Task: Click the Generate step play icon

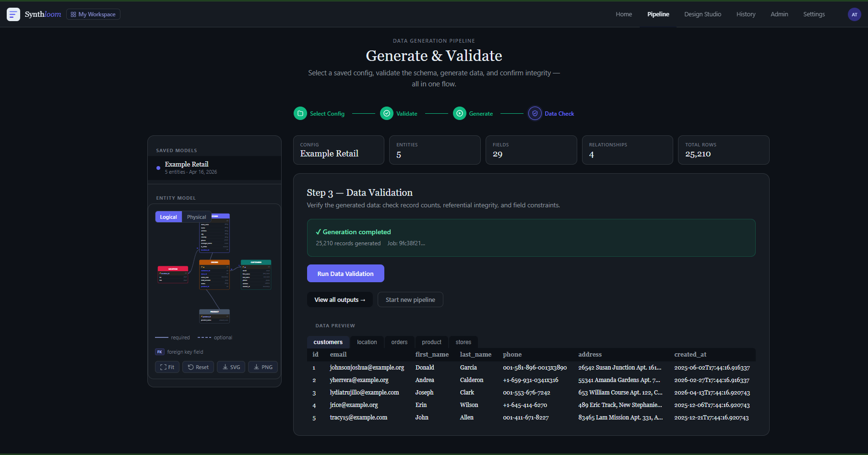Action: pyautogui.click(x=460, y=114)
